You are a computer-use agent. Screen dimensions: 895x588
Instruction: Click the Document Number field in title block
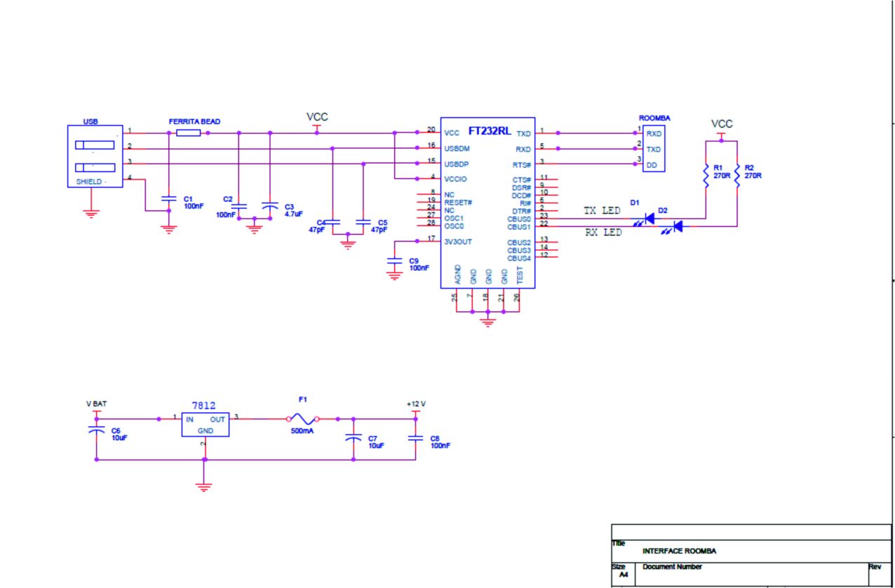point(672,567)
